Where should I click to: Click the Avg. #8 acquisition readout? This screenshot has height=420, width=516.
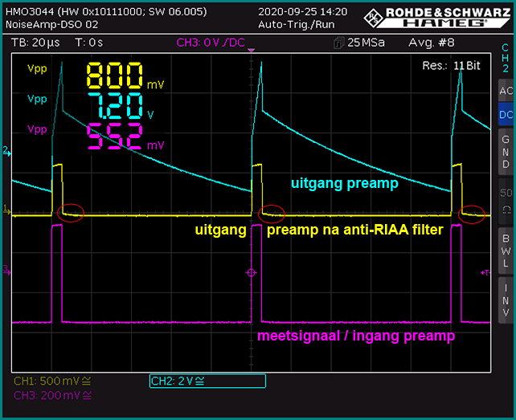point(432,43)
